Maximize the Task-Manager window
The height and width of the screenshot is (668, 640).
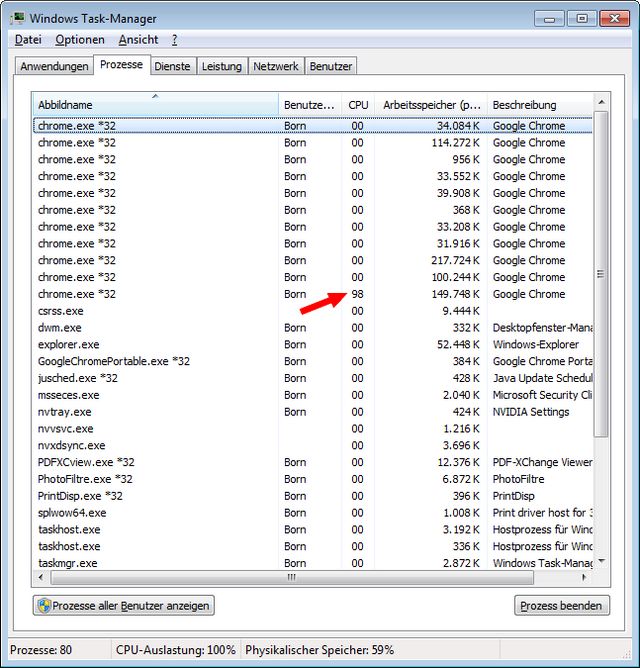[x=582, y=19]
